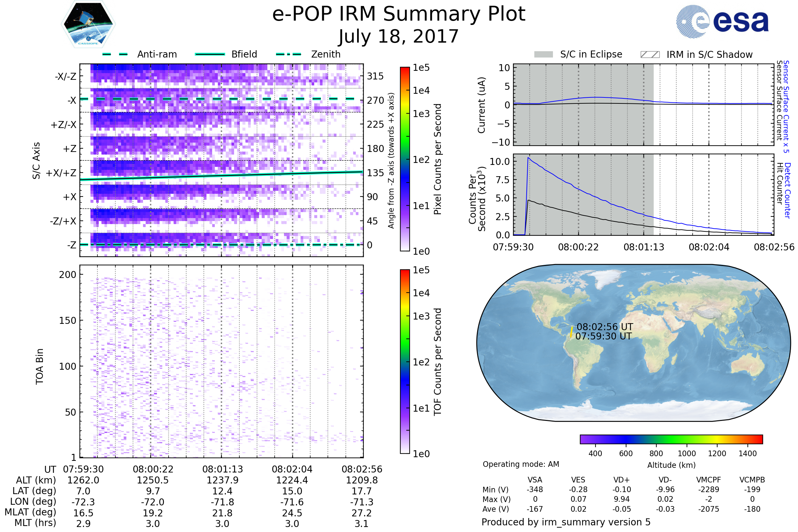Click the Zenith dash-dot legend marker

click(x=288, y=54)
